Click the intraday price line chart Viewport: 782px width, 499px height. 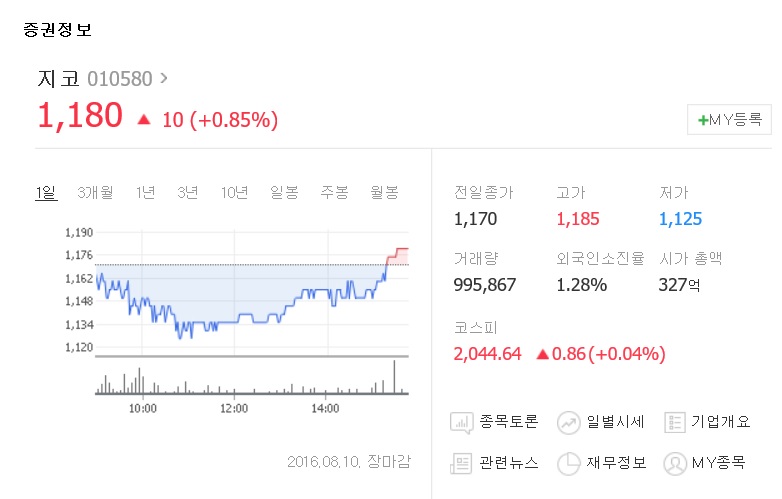coord(250,300)
